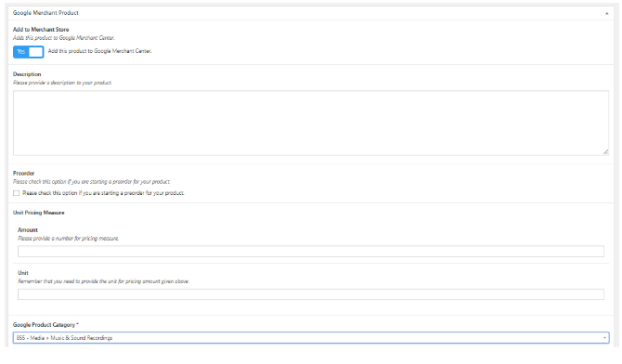Click the Amount pricing measure field
The height and width of the screenshot is (364, 622).
(x=311, y=252)
